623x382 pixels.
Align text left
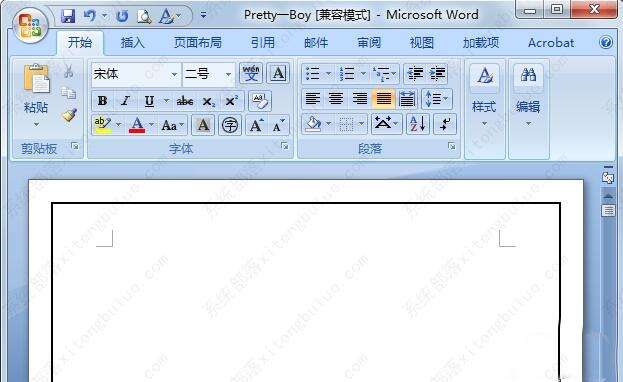313,99
